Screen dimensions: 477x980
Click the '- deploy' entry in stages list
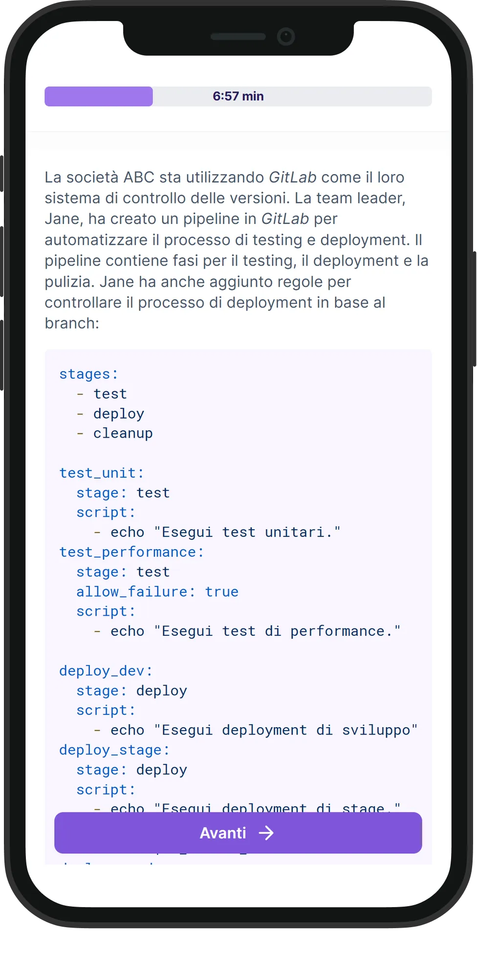coord(110,414)
